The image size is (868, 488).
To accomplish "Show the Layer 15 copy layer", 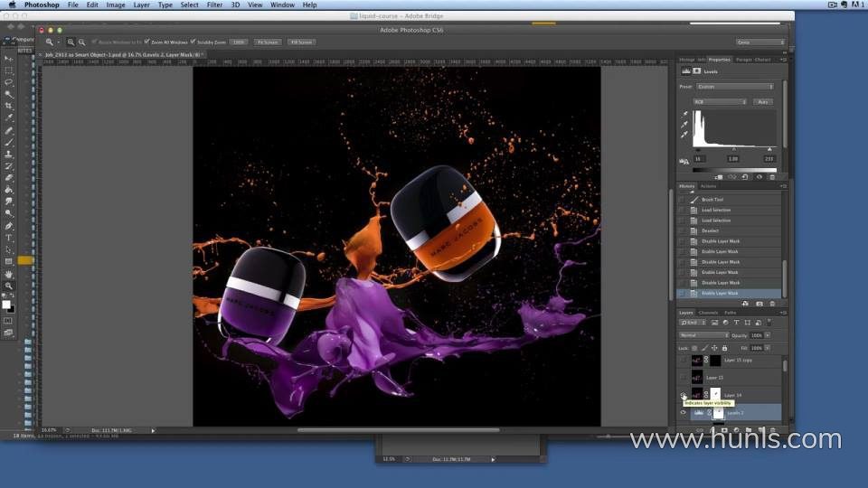I will tap(684, 361).
